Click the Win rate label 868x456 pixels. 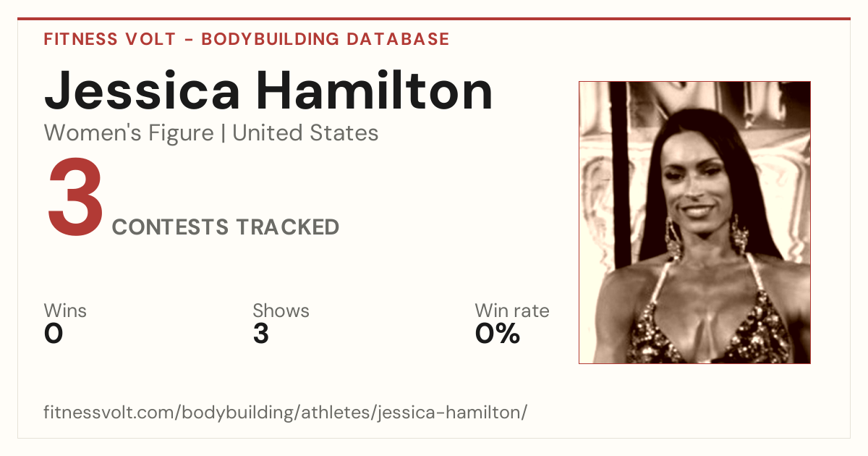512,311
